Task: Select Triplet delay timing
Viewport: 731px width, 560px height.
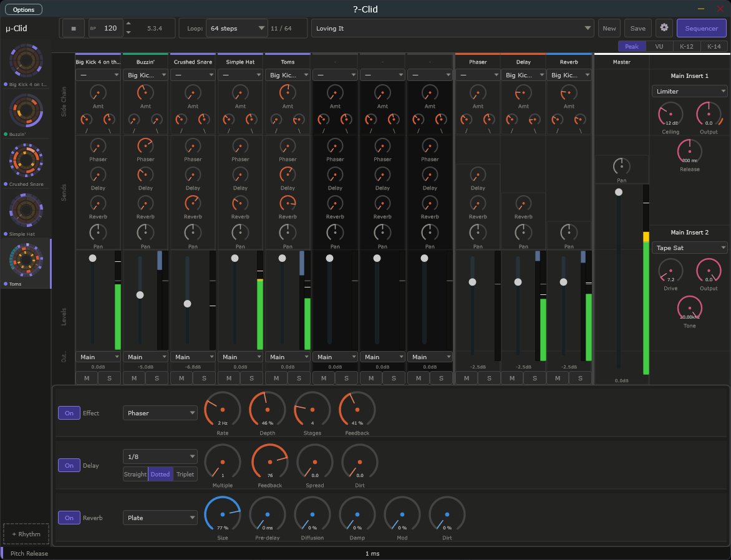Action: (185, 474)
